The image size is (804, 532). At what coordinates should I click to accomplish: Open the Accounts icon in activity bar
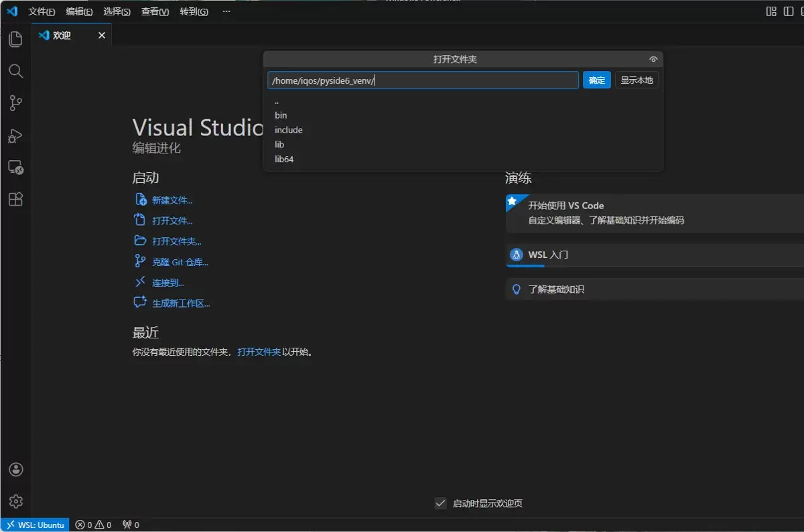click(x=15, y=470)
